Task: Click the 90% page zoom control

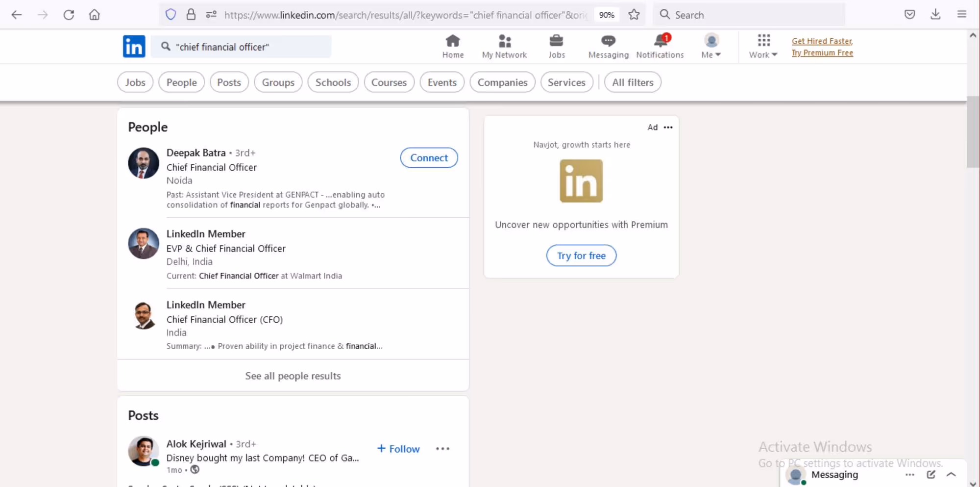Action: [606, 15]
